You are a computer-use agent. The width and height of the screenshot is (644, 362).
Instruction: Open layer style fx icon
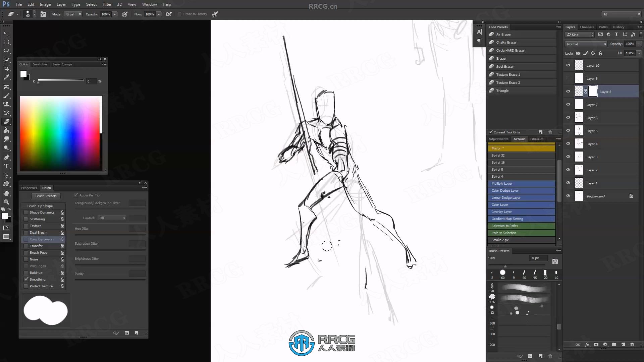587,344
